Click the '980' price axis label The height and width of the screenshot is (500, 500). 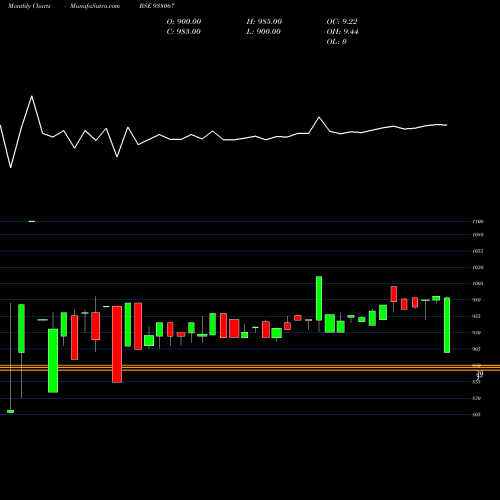click(x=477, y=300)
